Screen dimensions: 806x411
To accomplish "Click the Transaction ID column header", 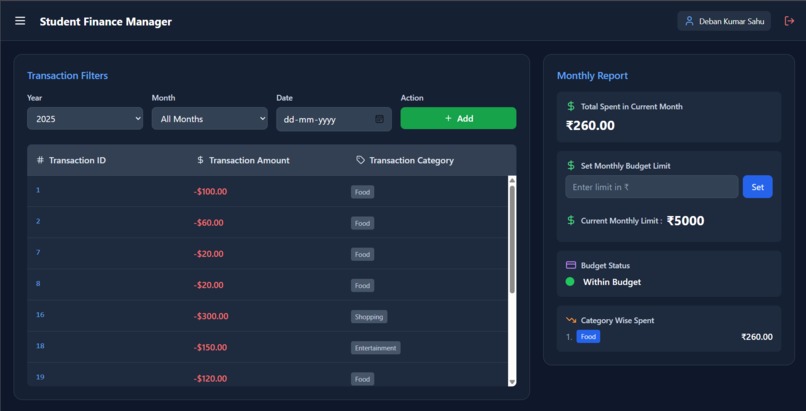I will [x=77, y=160].
